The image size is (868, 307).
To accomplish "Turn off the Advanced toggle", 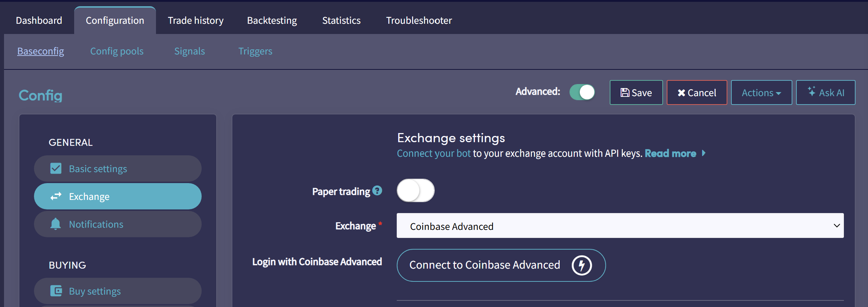I will [x=582, y=92].
